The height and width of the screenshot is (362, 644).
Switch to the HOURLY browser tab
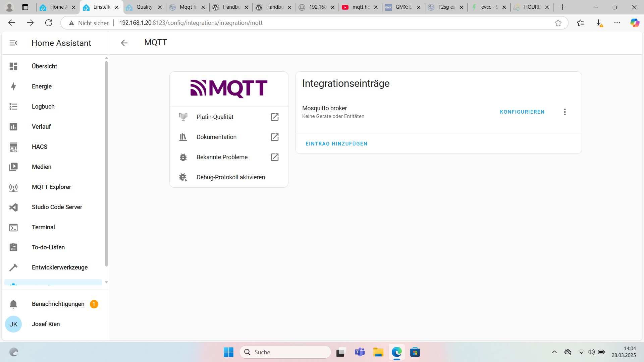[532, 7]
